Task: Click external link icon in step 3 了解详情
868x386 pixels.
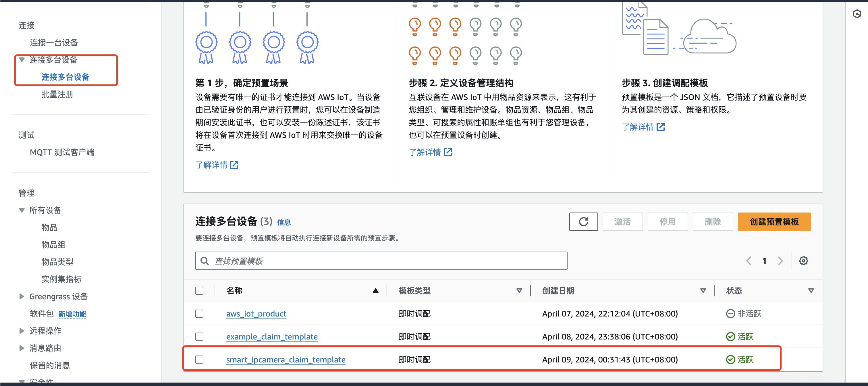Action: tap(661, 127)
